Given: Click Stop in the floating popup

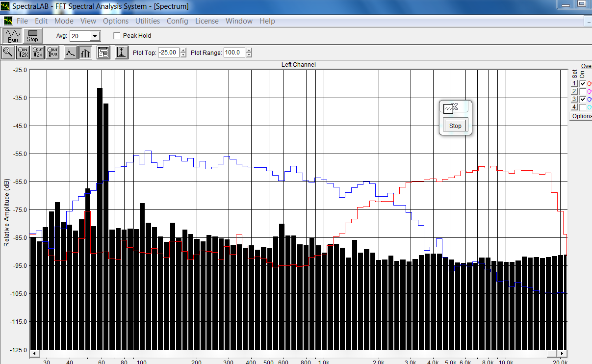Looking at the screenshot, I should [455, 126].
